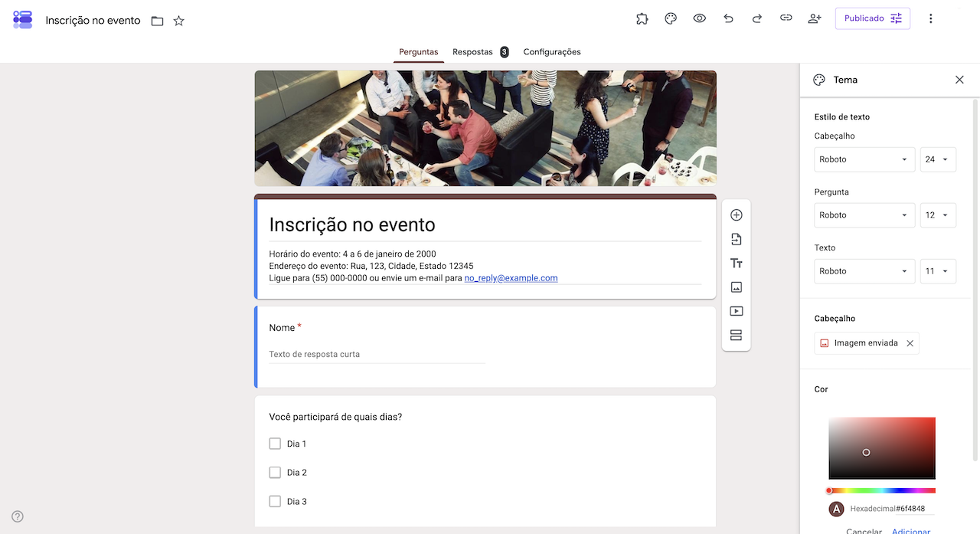Click the hue rainbow slider
This screenshot has height=534, width=980.
pyautogui.click(x=882, y=490)
